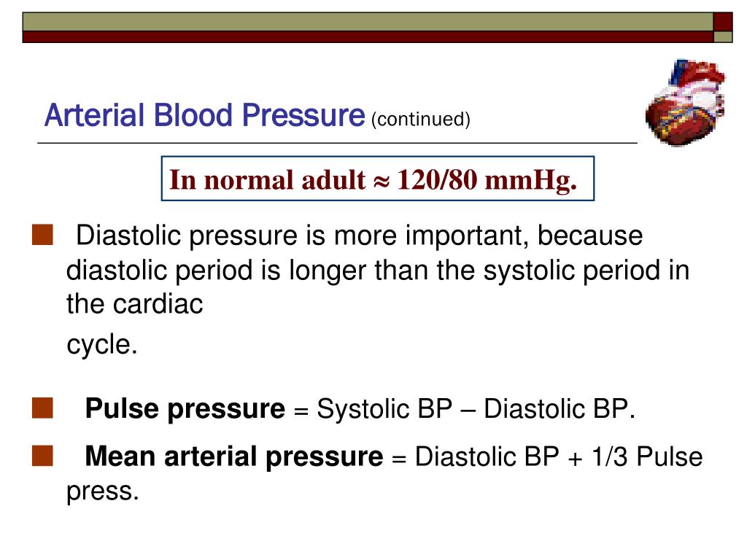
Task: Click the dark red corner square
Action: 723,21
